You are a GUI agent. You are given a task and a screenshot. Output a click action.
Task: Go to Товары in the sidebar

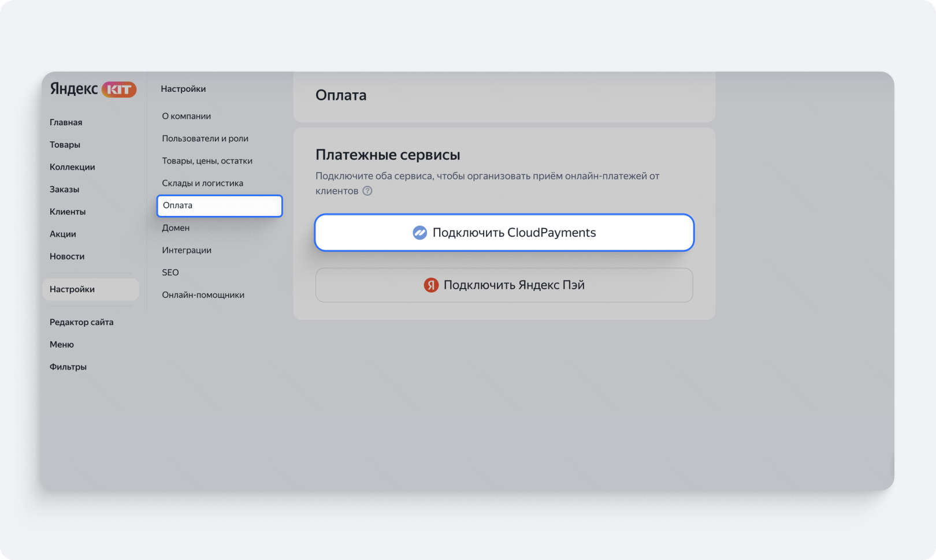(65, 145)
